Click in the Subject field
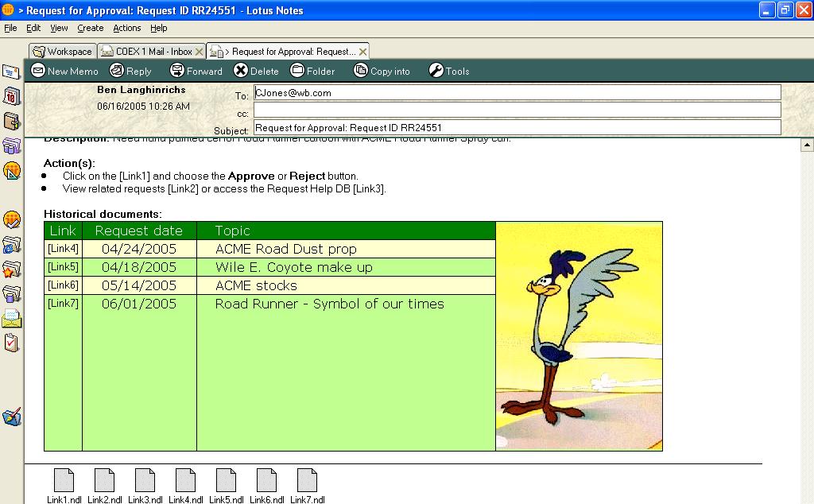Image resolution: width=814 pixels, height=504 pixels. pos(517,128)
